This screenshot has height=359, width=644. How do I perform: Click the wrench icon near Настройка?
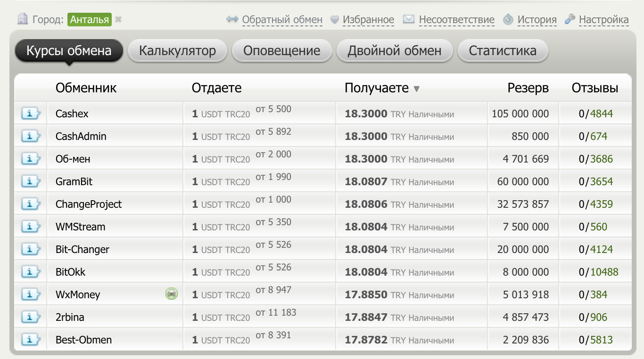[x=570, y=19]
